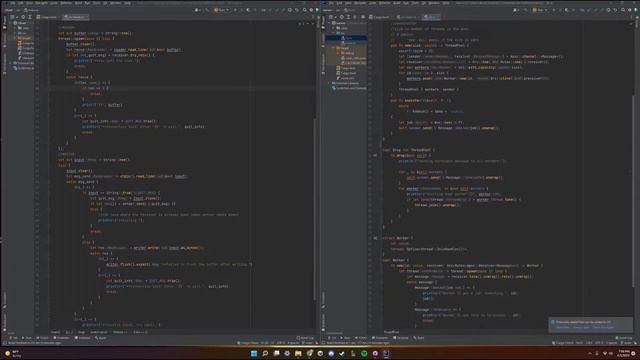Click the hammer Build icon in right window
This screenshot has height=360, width=640.
pos(526,10)
